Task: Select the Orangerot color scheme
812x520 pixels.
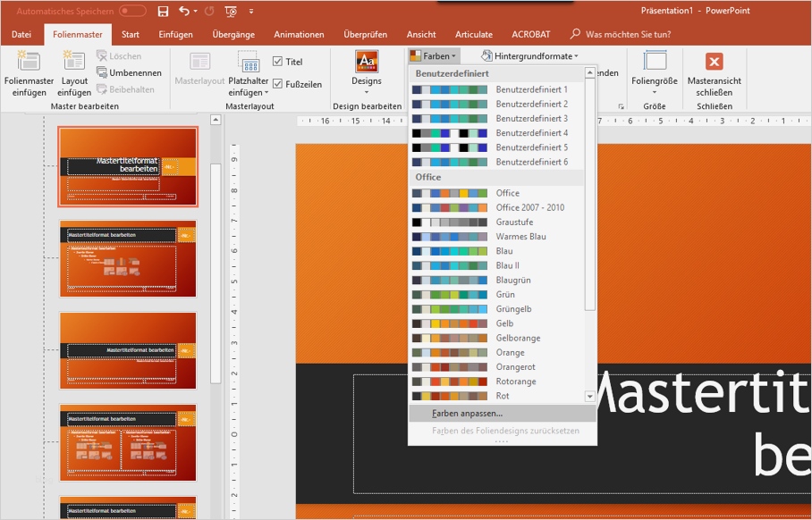Action: click(x=515, y=367)
